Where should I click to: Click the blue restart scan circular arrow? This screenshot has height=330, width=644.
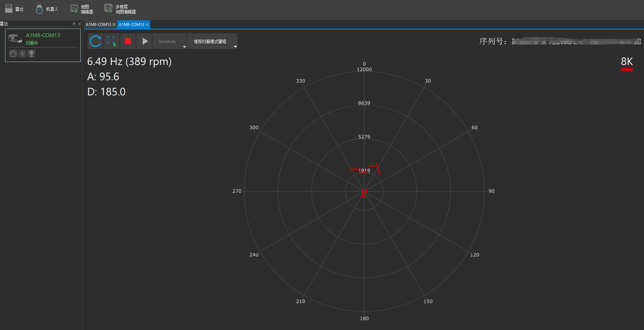point(96,41)
